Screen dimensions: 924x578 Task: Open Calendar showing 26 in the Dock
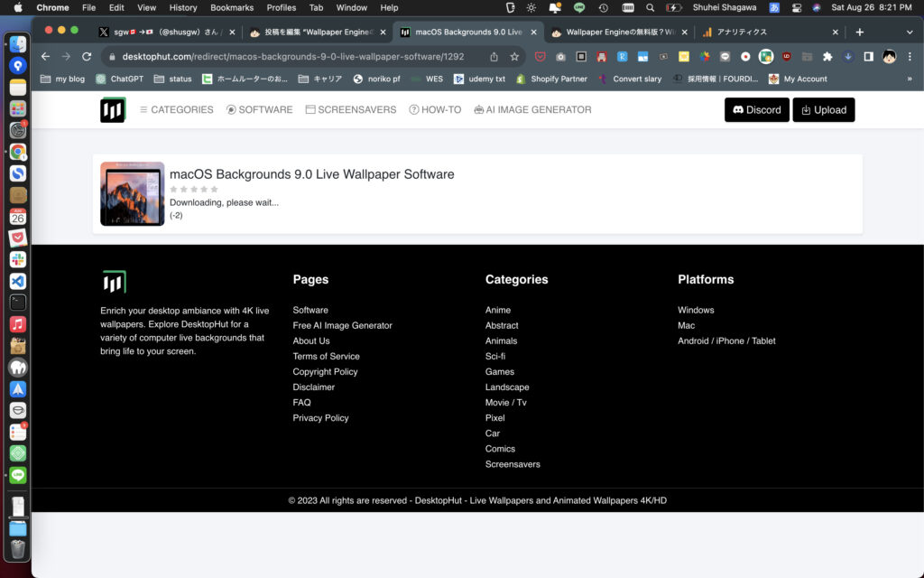[18, 217]
